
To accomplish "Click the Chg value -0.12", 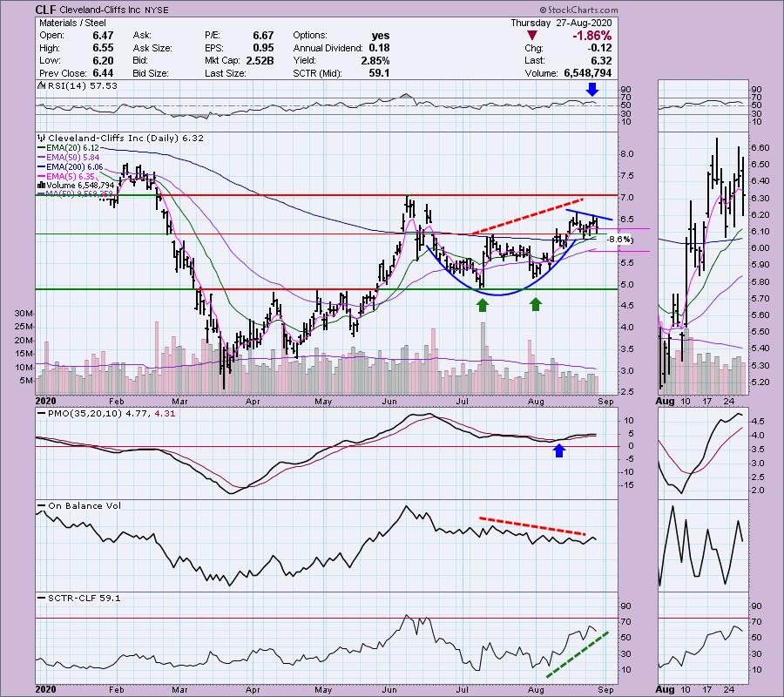I will click(599, 48).
